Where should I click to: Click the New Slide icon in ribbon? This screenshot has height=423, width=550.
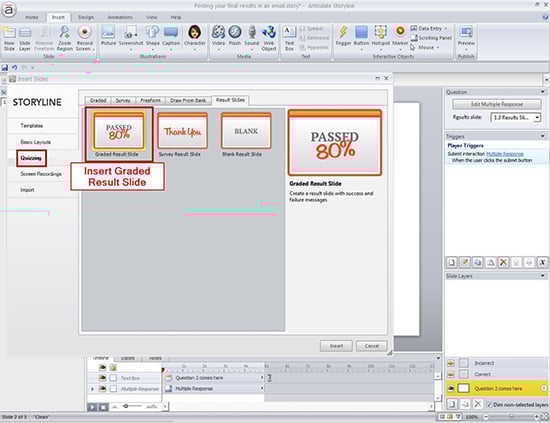click(9, 38)
